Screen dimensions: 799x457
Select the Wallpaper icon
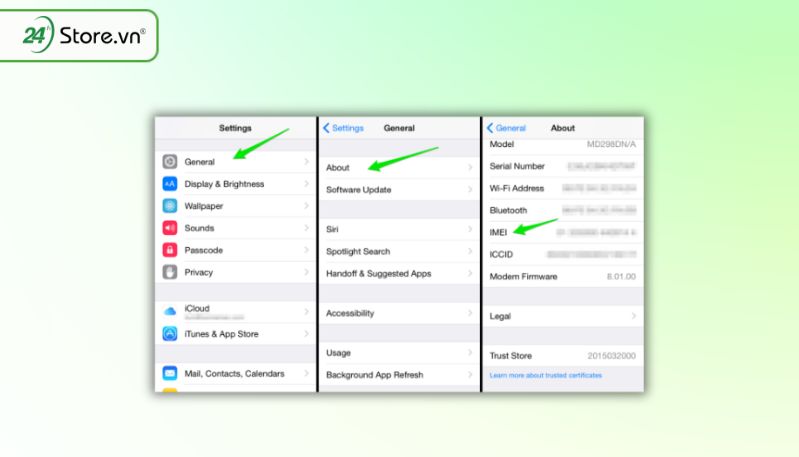coord(170,206)
